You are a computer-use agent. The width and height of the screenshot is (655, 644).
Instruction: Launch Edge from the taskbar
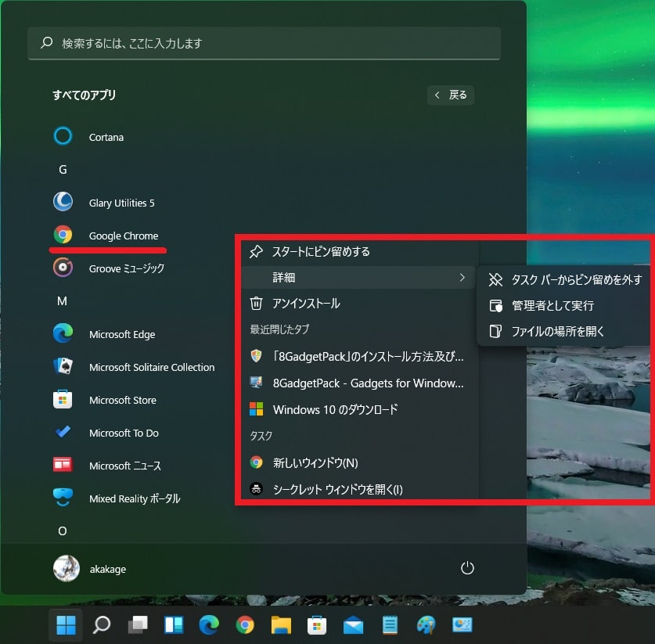click(209, 625)
